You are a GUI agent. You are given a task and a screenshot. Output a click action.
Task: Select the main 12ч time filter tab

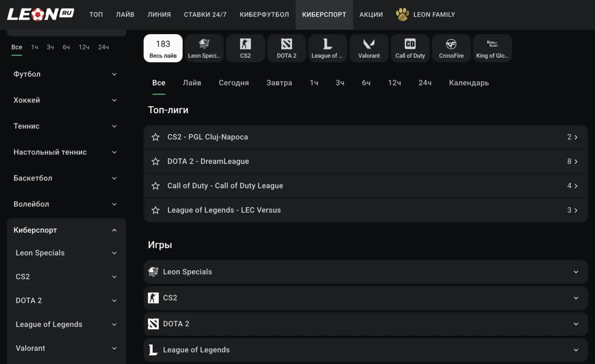pos(395,83)
